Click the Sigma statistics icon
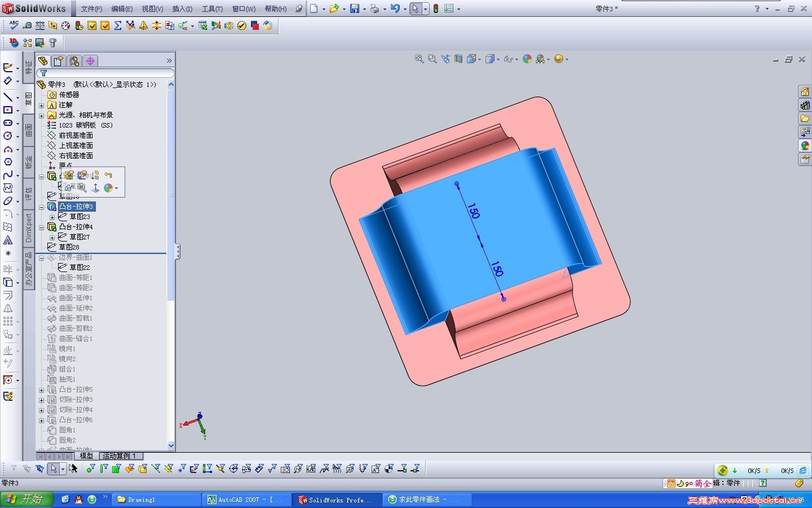812x508 pixels. (x=118, y=25)
